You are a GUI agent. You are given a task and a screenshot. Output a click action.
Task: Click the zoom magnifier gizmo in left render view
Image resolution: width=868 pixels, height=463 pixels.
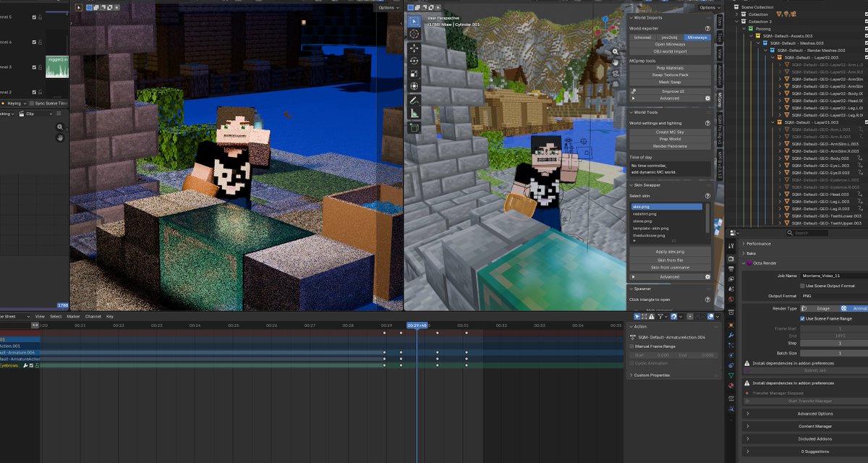pyautogui.click(x=60, y=127)
